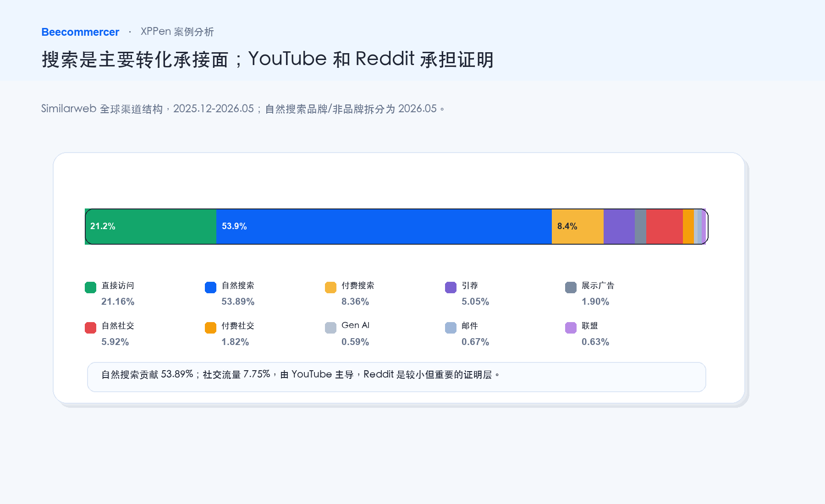Click the 0.63% value under 联盟
This screenshot has height=504, width=825.
[x=595, y=342]
